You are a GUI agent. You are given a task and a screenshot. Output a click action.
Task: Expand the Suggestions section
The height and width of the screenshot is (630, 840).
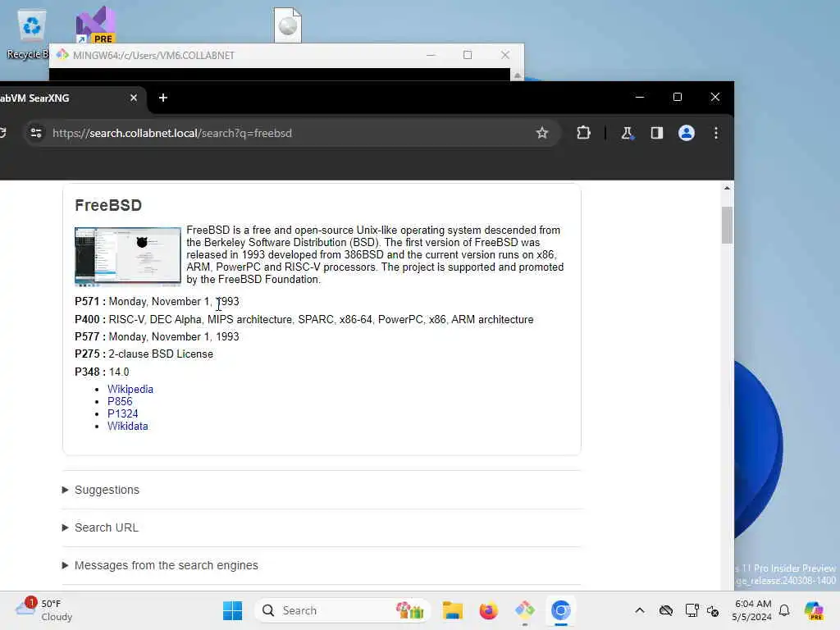(107, 490)
